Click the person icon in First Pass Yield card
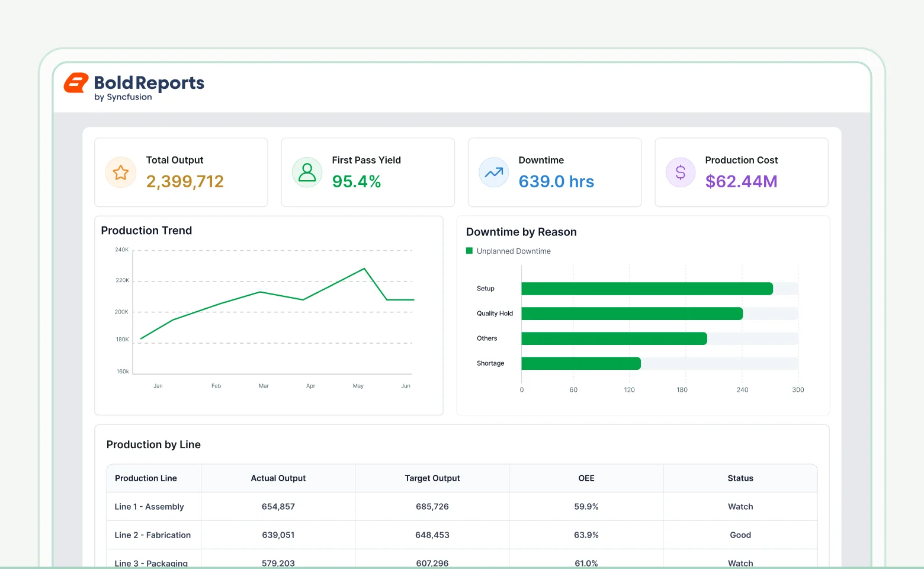The width and height of the screenshot is (924, 569). coord(307,172)
